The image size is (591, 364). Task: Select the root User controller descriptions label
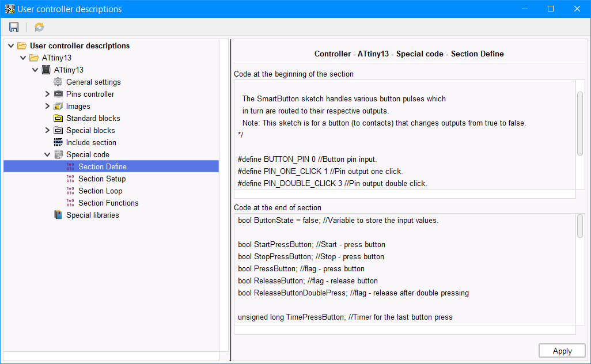point(80,45)
